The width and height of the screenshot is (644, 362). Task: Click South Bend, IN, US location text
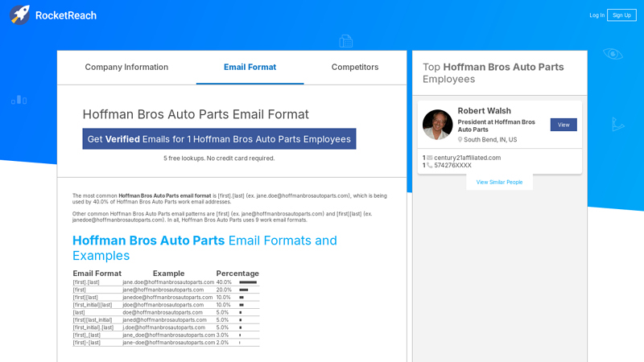coord(490,139)
